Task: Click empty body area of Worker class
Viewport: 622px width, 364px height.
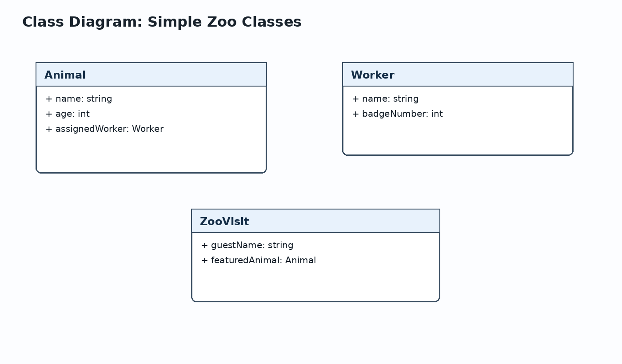Action: pyautogui.click(x=458, y=137)
